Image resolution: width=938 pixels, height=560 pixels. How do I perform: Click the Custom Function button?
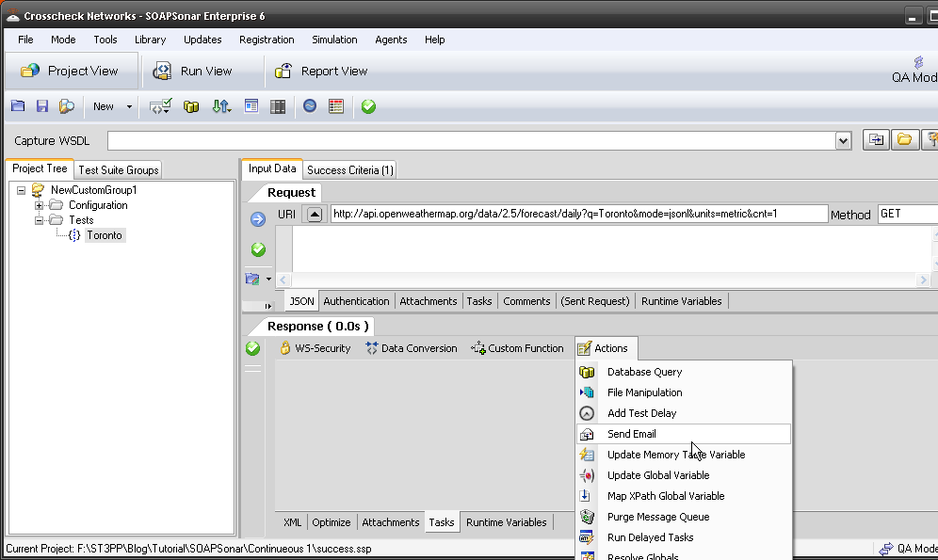coord(517,348)
